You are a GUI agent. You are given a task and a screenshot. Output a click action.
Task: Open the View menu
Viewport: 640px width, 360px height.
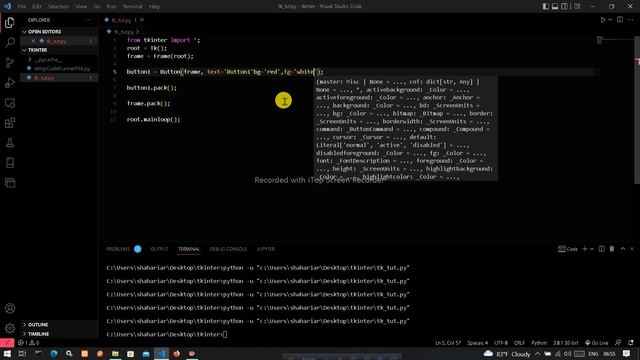click(x=81, y=7)
